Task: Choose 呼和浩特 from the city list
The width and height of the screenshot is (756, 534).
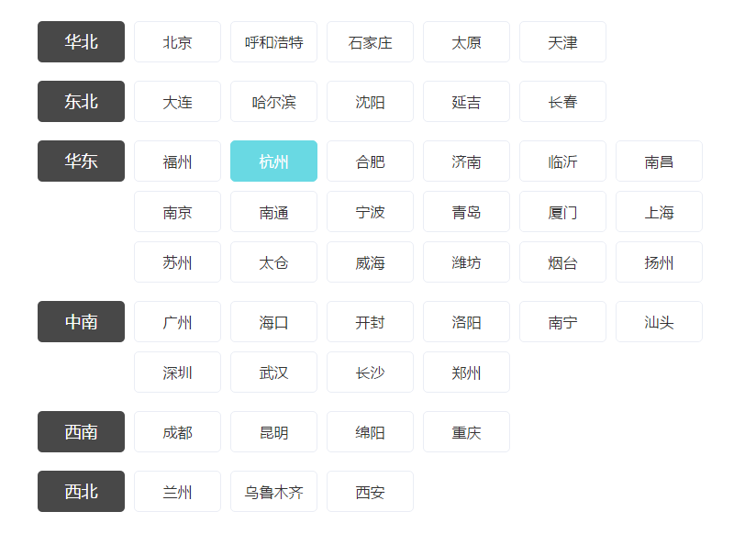Action: point(273,42)
